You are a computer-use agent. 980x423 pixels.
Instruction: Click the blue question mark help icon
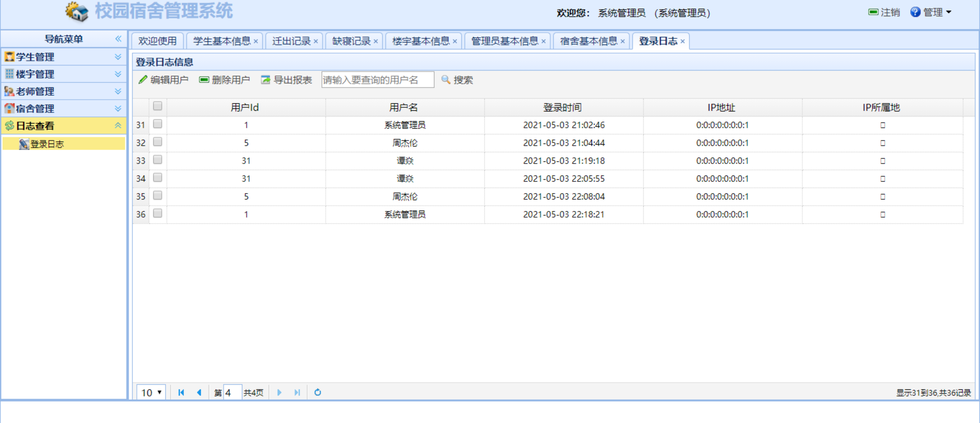(x=915, y=12)
